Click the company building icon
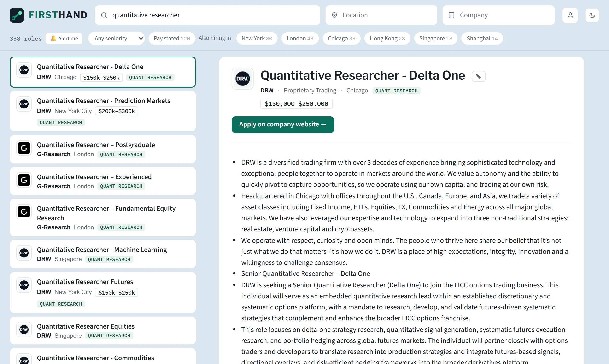This screenshot has height=364, width=609. click(x=451, y=15)
